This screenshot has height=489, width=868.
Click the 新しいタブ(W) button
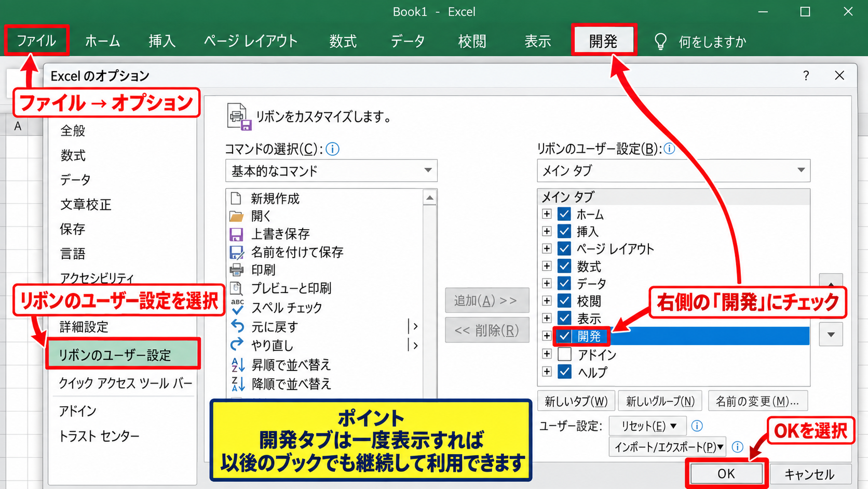click(x=576, y=401)
